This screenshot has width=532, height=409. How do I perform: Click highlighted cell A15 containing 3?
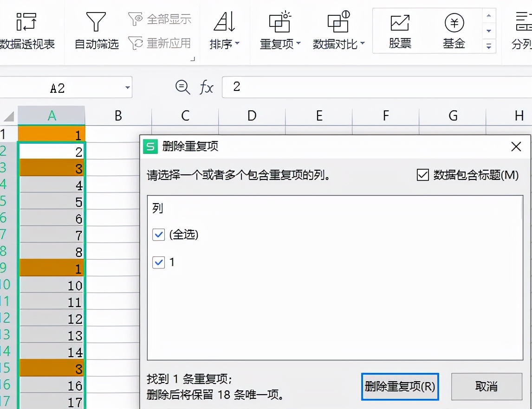(x=51, y=368)
